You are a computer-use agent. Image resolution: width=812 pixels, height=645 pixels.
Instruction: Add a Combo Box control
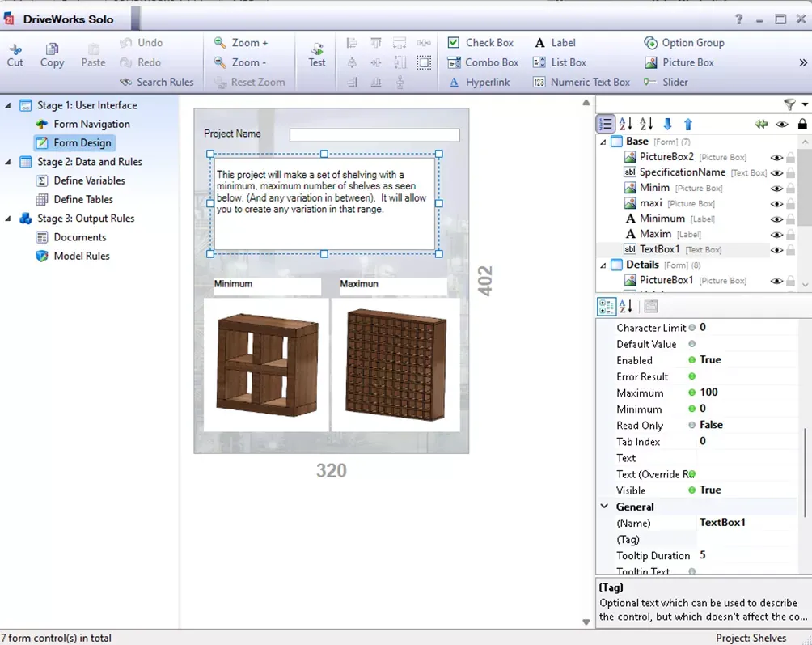(x=483, y=62)
